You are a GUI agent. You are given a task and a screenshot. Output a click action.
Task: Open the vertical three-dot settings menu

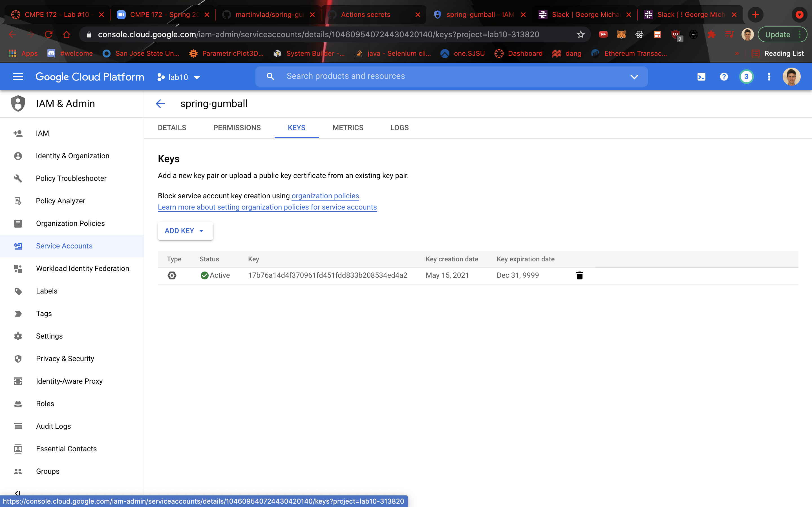(769, 77)
